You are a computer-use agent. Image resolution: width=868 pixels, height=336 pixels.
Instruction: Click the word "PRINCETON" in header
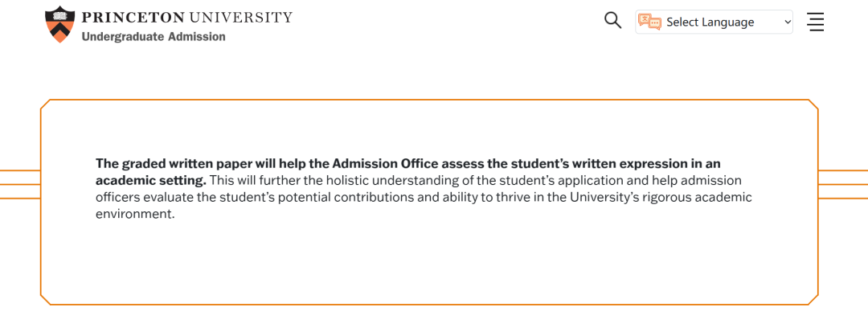point(133,18)
